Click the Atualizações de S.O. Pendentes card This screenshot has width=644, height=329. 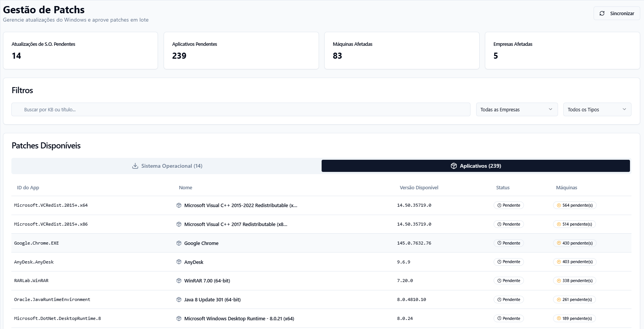pyautogui.click(x=80, y=50)
